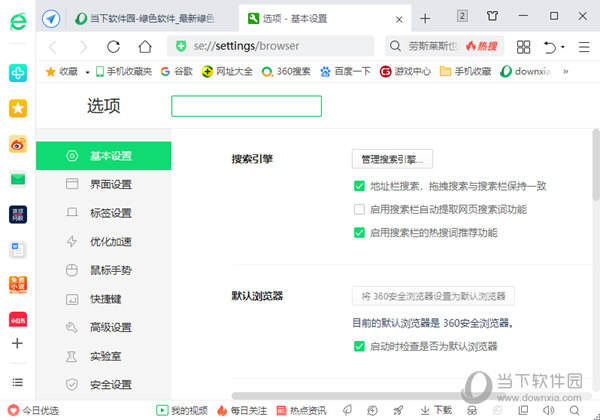This screenshot has height=420, width=600.
Task: Expand the 收藏 dropdown arrow
Action: pos(87,72)
